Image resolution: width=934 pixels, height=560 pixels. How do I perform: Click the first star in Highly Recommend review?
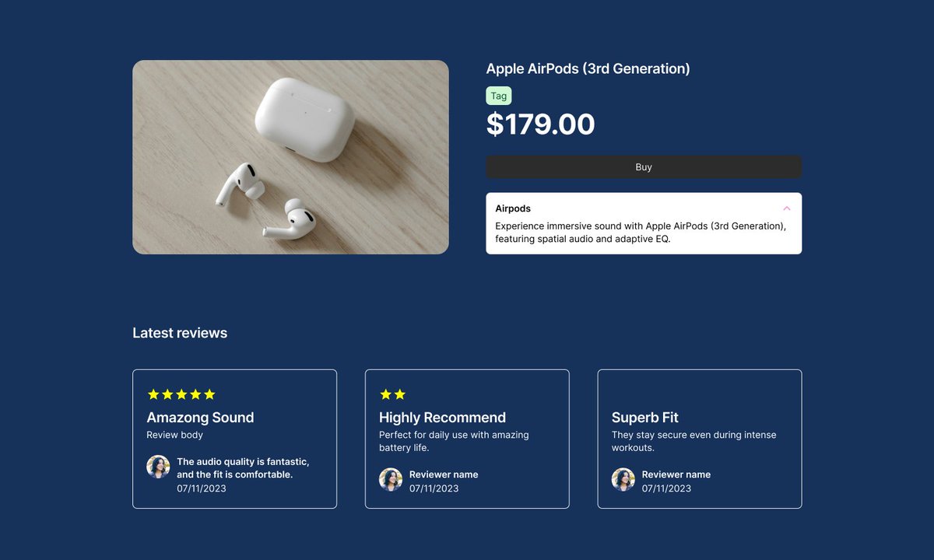[385, 394]
